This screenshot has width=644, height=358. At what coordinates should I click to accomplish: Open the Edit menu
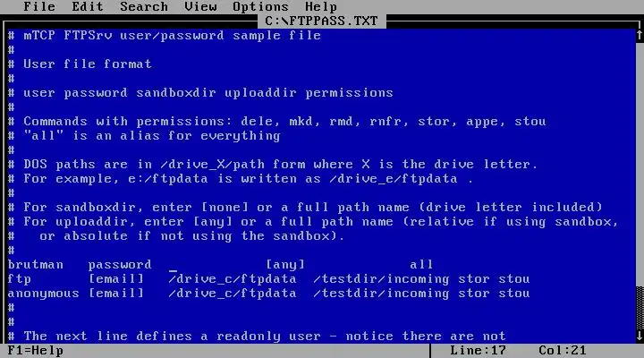(88, 6)
